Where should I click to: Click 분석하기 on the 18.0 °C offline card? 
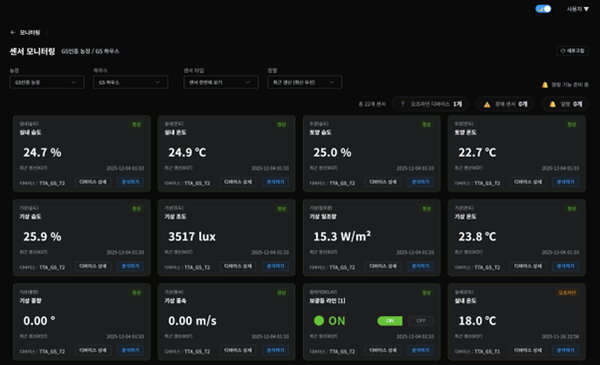[x=566, y=350]
